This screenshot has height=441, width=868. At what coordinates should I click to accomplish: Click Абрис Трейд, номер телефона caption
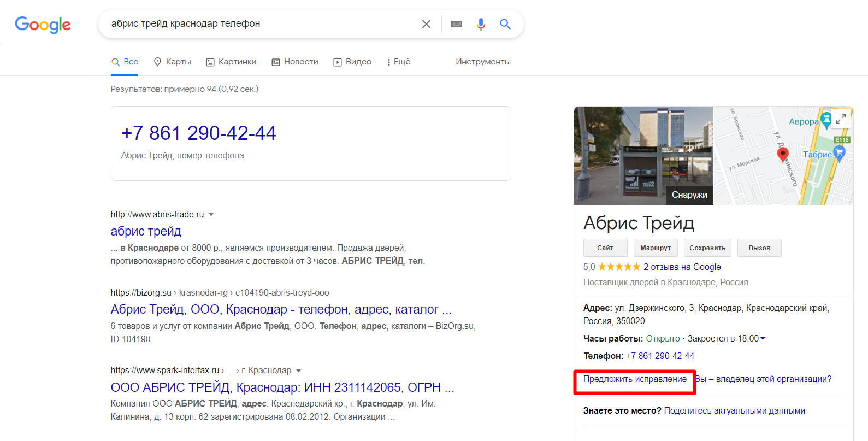(x=182, y=155)
